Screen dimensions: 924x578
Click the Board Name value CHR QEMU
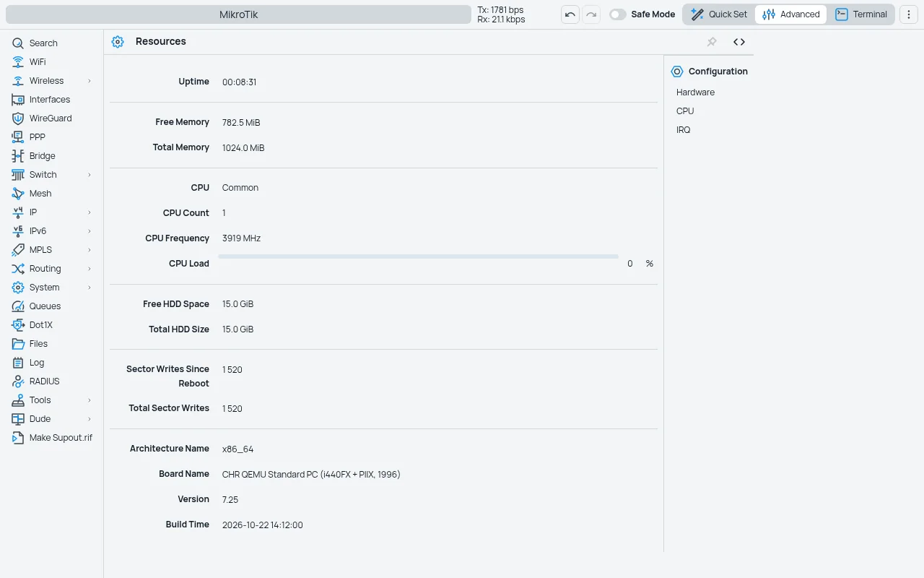tap(311, 475)
